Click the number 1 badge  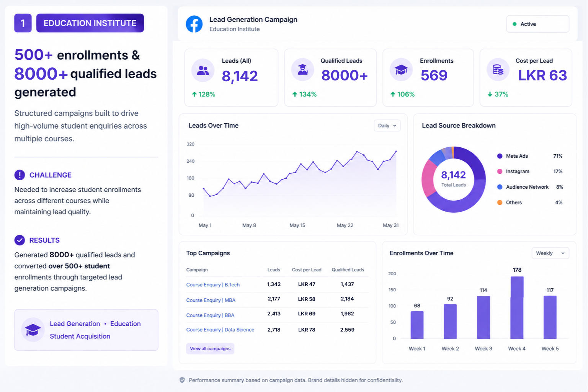point(23,23)
